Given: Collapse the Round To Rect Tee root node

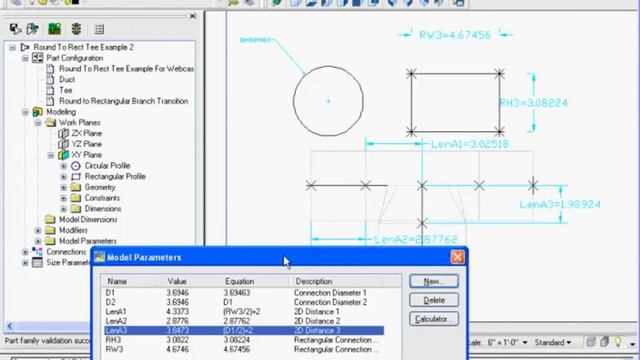Looking at the screenshot, I should click(x=12, y=48).
